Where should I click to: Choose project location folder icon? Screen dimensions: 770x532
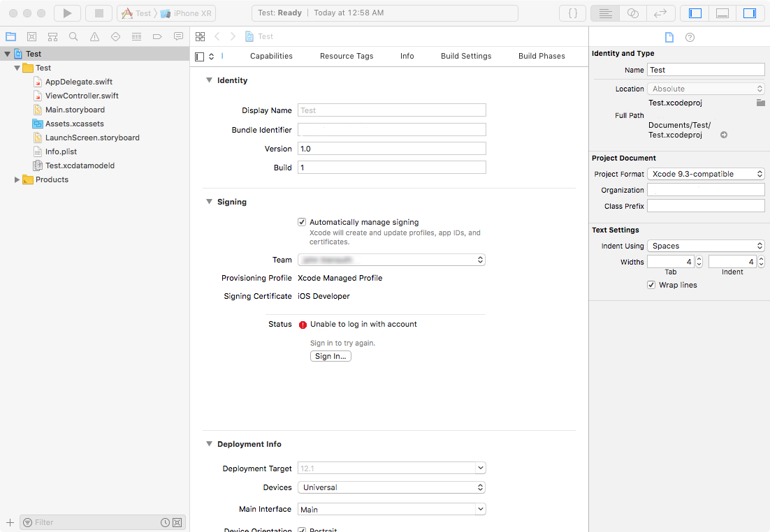coord(760,103)
